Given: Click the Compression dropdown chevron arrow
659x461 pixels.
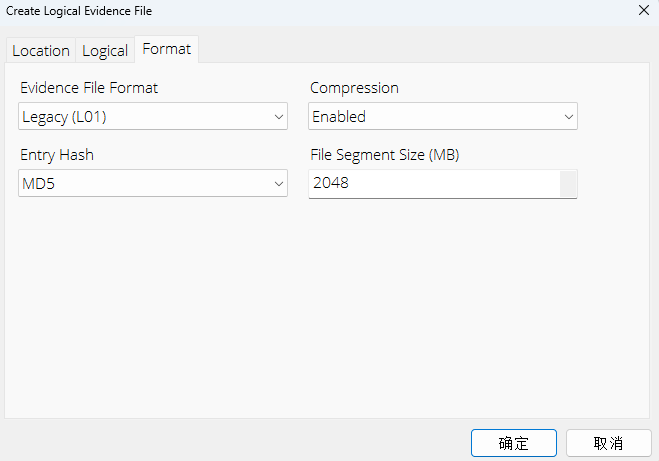Looking at the screenshot, I should pyautogui.click(x=568, y=117).
